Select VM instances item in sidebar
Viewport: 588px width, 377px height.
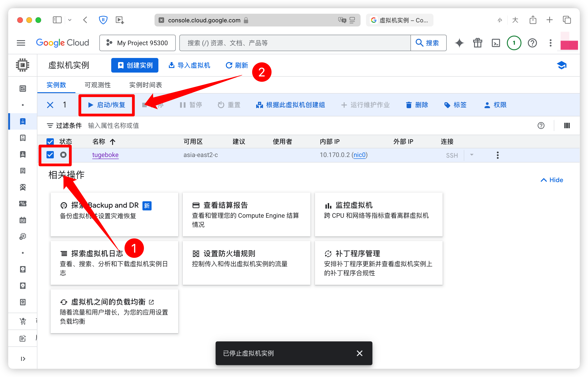23,121
